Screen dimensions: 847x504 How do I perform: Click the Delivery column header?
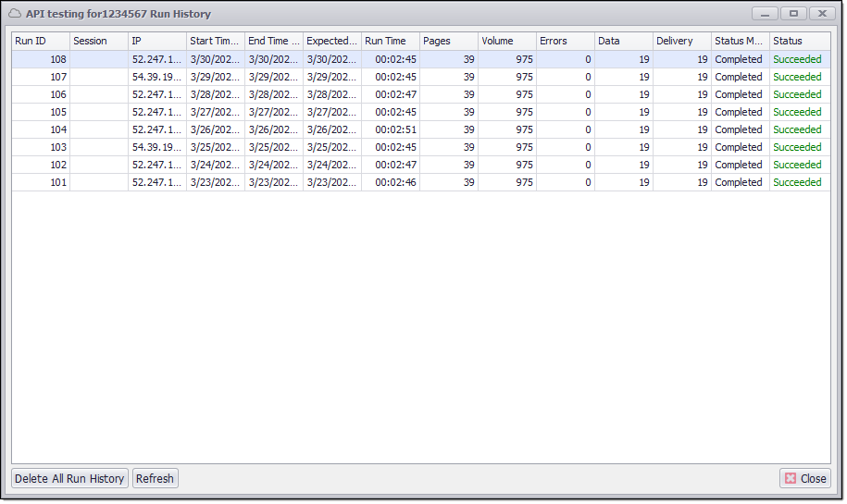(x=681, y=41)
